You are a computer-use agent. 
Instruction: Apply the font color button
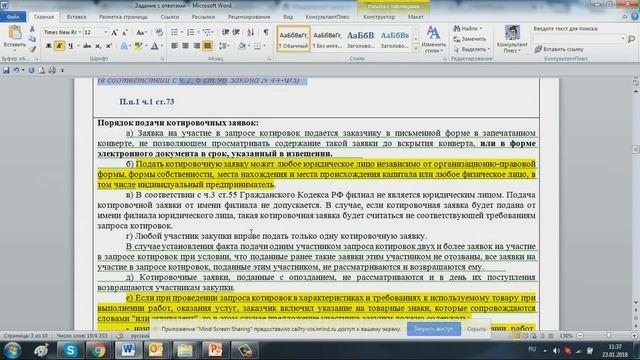pos(154,46)
